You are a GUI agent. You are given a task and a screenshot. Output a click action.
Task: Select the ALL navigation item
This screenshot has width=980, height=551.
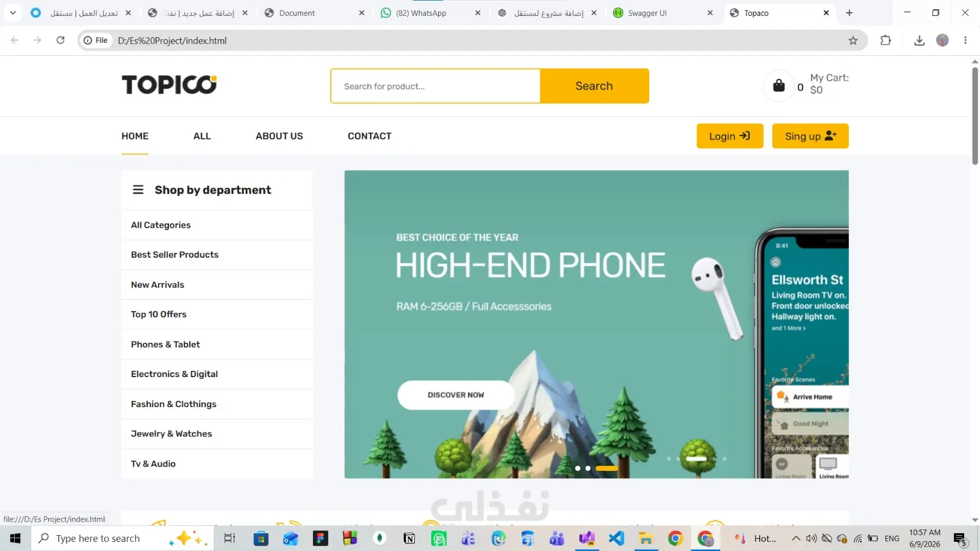pyautogui.click(x=202, y=136)
